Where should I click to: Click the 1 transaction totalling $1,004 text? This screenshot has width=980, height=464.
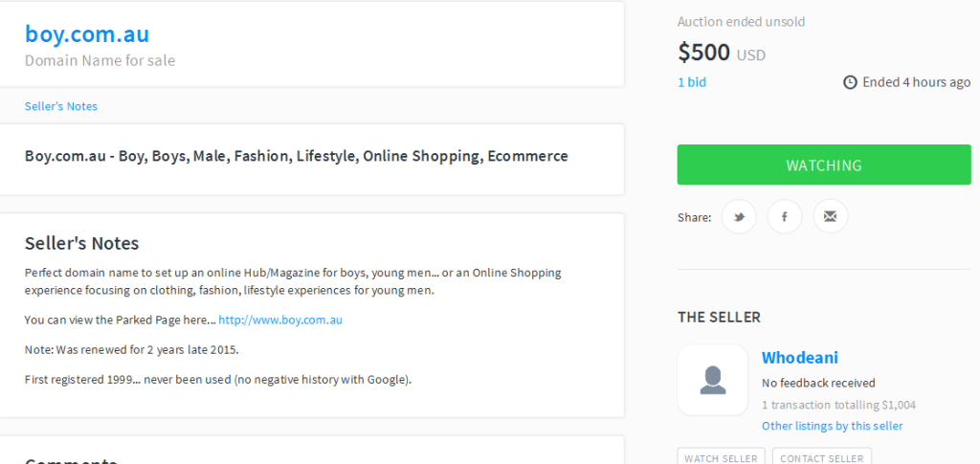tap(838, 405)
